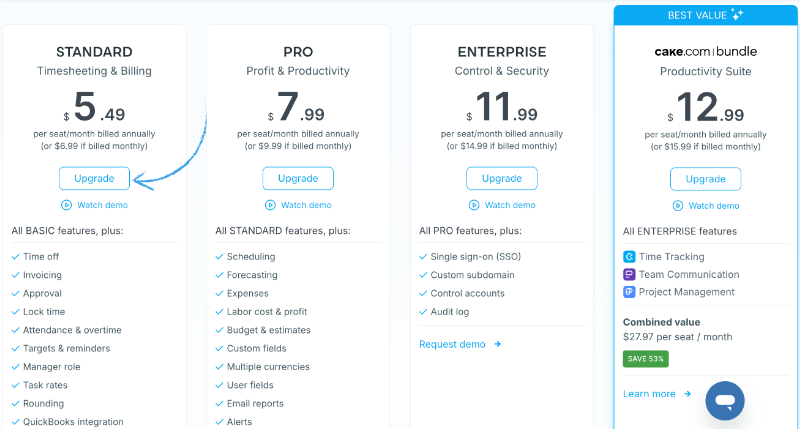
Task: Click the Request demo arrow icon
Action: [x=497, y=344]
